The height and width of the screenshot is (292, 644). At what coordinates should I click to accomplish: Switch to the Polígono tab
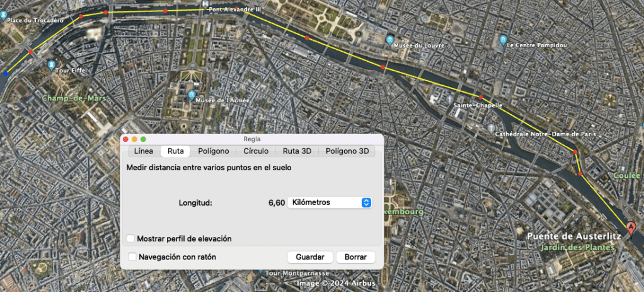(213, 151)
